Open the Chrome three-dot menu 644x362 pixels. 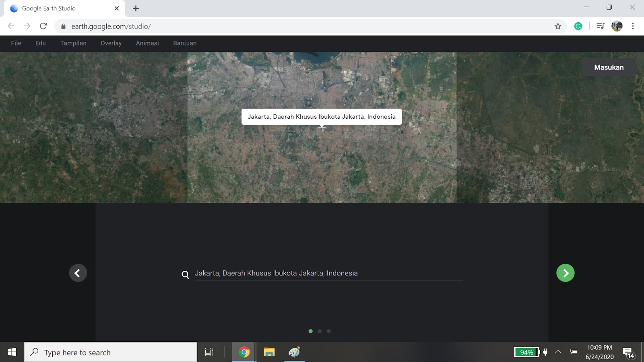coord(633,26)
